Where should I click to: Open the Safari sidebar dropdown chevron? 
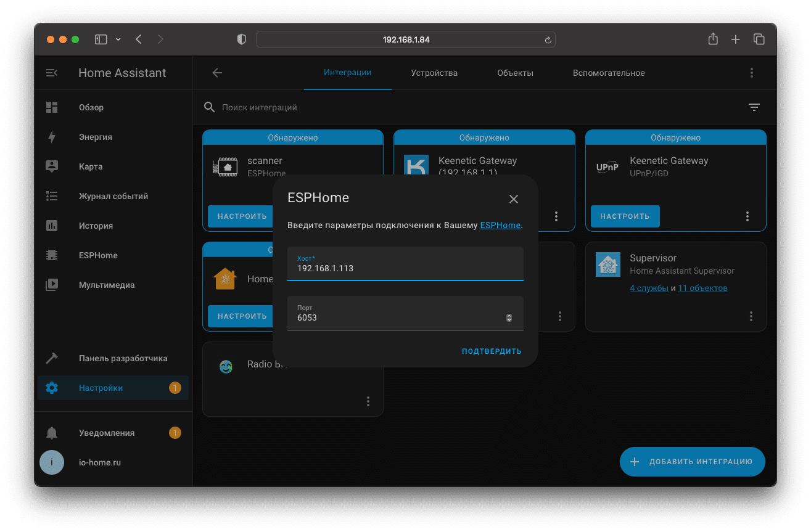pos(118,39)
